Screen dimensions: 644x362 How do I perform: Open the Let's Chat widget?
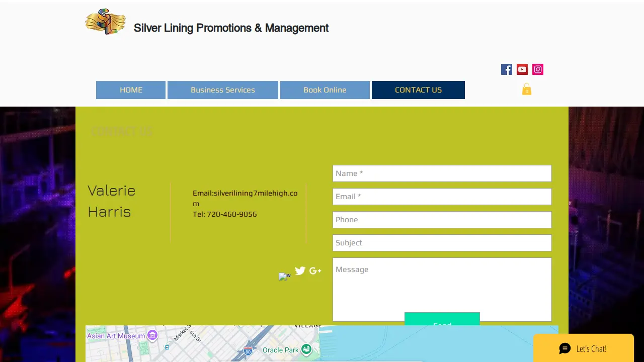point(584,348)
